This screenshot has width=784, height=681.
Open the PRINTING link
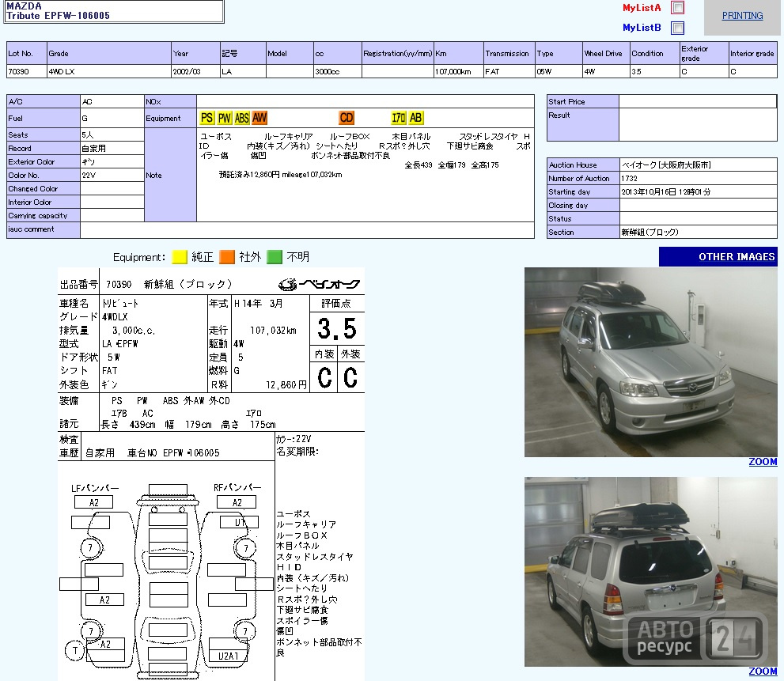pos(742,16)
